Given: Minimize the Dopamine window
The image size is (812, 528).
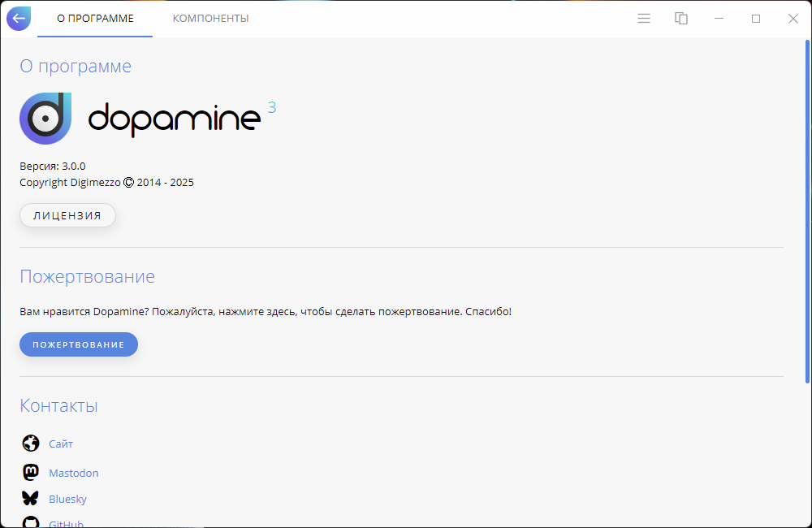Looking at the screenshot, I should (x=719, y=19).
